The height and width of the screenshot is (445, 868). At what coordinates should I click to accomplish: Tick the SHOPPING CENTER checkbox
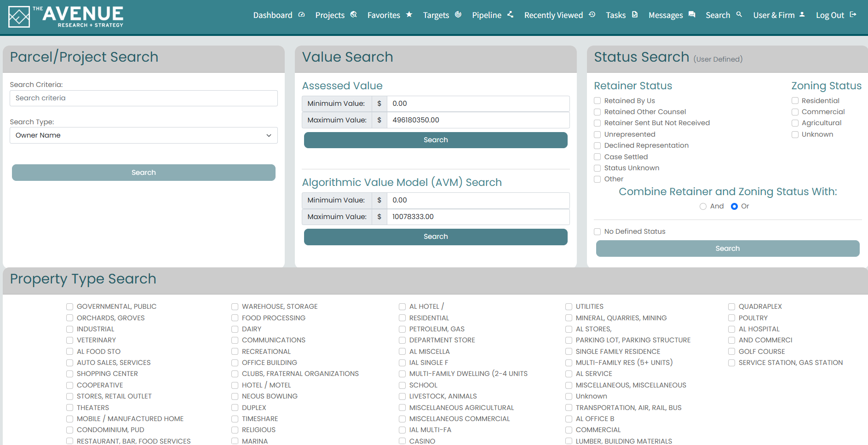point(69,374)
